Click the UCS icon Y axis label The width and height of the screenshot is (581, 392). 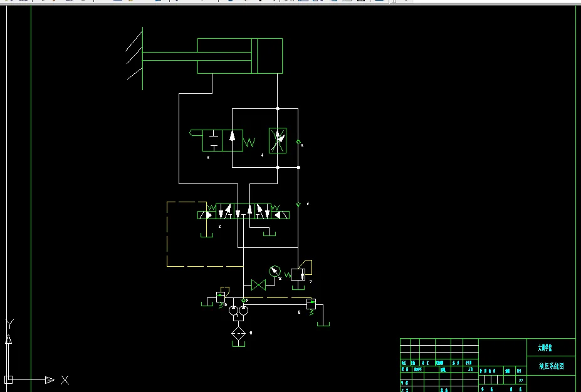tap(9, 324)
